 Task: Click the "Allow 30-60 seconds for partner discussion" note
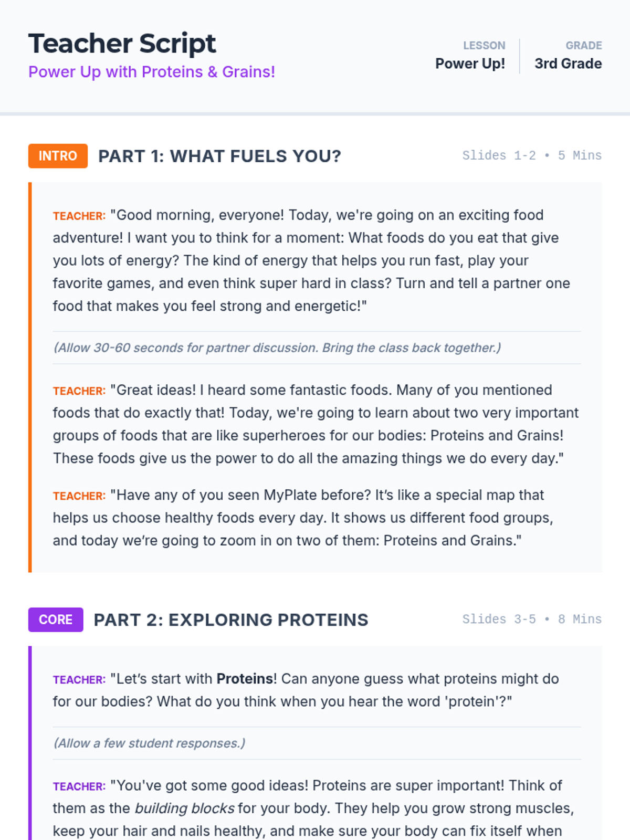[x=277, y=348]
